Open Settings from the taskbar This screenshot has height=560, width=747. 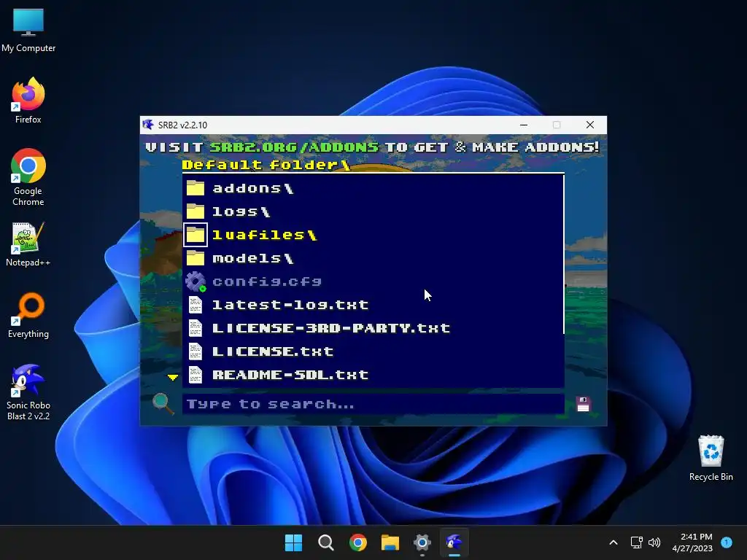422,542
